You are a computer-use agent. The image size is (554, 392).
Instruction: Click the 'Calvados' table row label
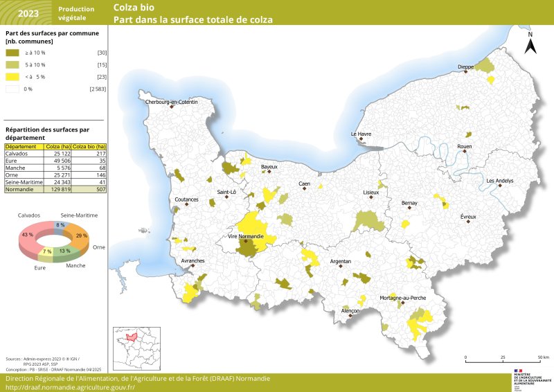pyautogui.click(x=16, y=154)
